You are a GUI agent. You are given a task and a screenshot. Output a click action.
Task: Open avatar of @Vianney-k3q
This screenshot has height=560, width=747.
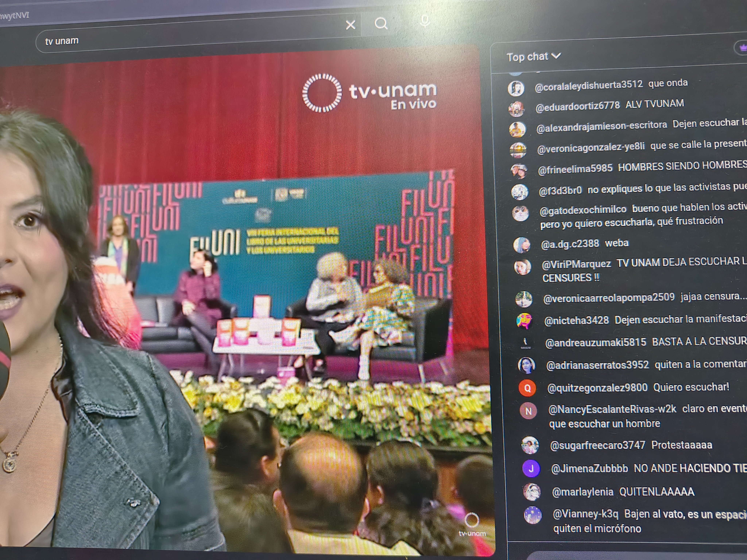coord(533,516)
